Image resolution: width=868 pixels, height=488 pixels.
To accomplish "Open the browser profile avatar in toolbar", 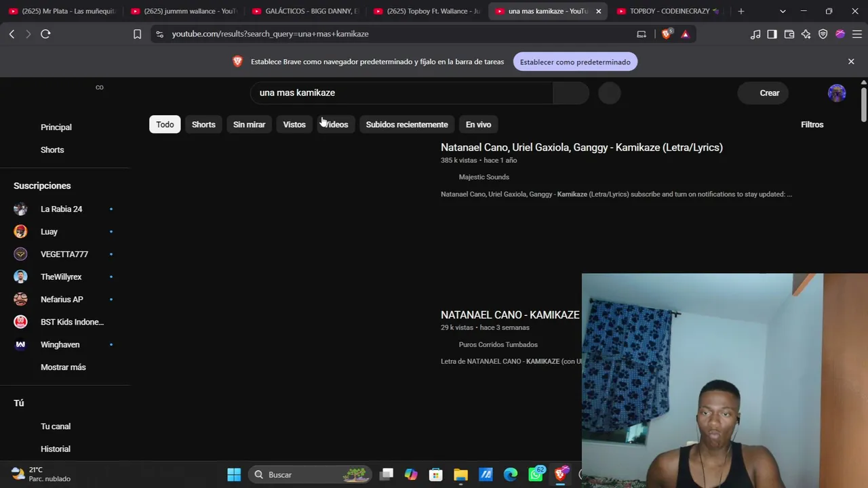I will point(840,34).
